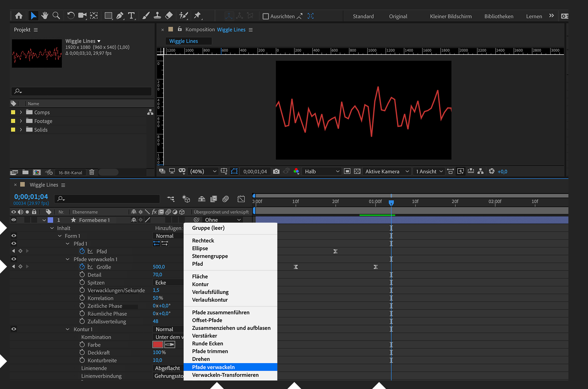This screenshot has height=389, width=588.
Task: Hide the Formebene 1 layer
Action: [14, 220]
